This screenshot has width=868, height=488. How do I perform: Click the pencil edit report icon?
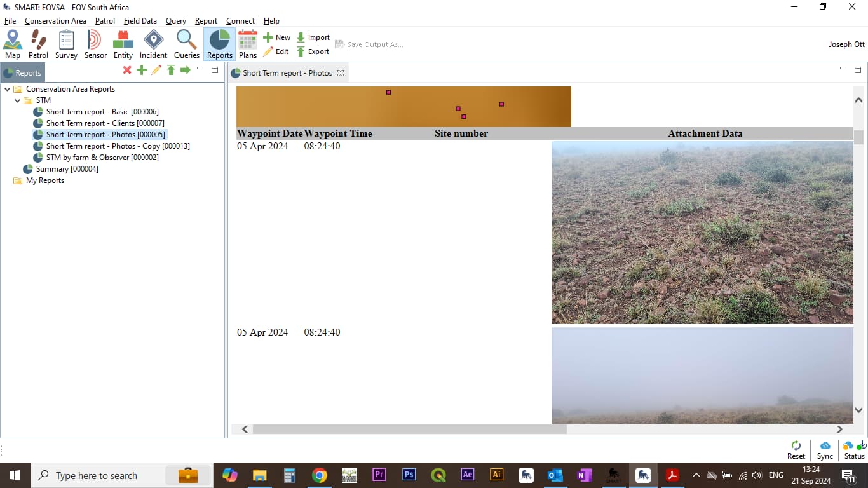click(156, 70)
